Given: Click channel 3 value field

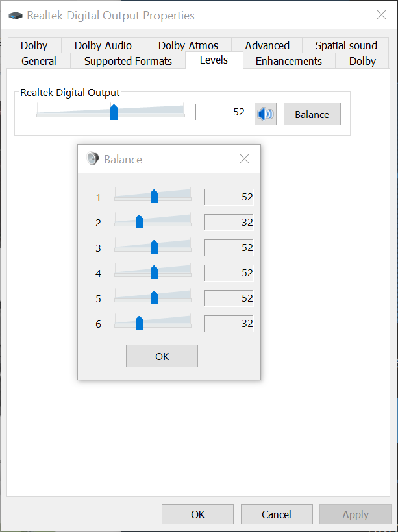Looking at the screenshot, I should [229, 247].
